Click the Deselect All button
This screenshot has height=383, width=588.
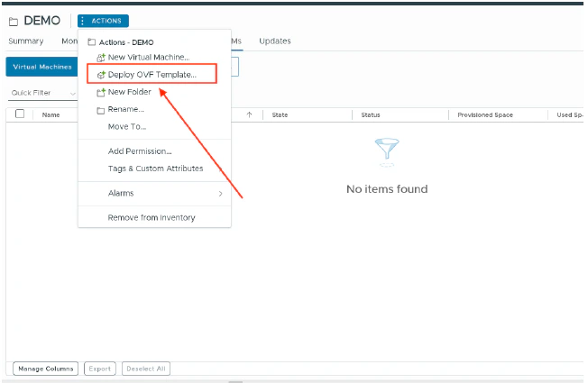coord(146,369)
